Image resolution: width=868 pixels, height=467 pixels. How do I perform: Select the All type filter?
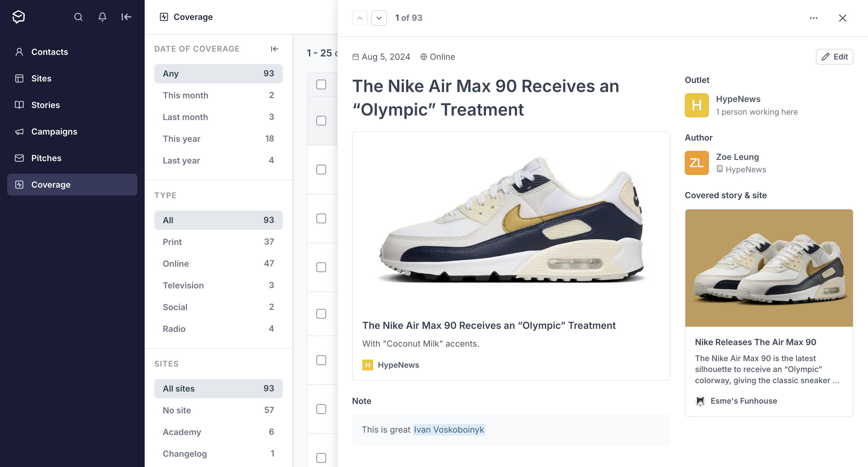point(218,220)
